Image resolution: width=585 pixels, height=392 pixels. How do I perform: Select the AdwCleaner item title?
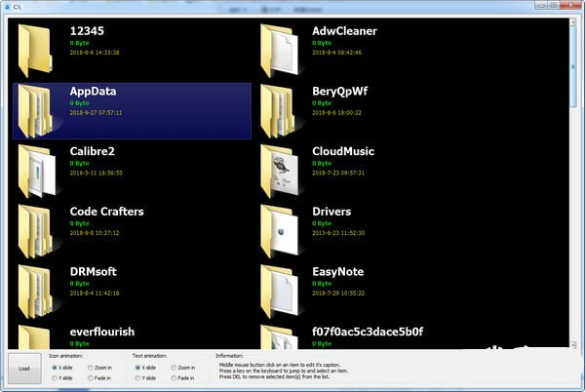344,31
